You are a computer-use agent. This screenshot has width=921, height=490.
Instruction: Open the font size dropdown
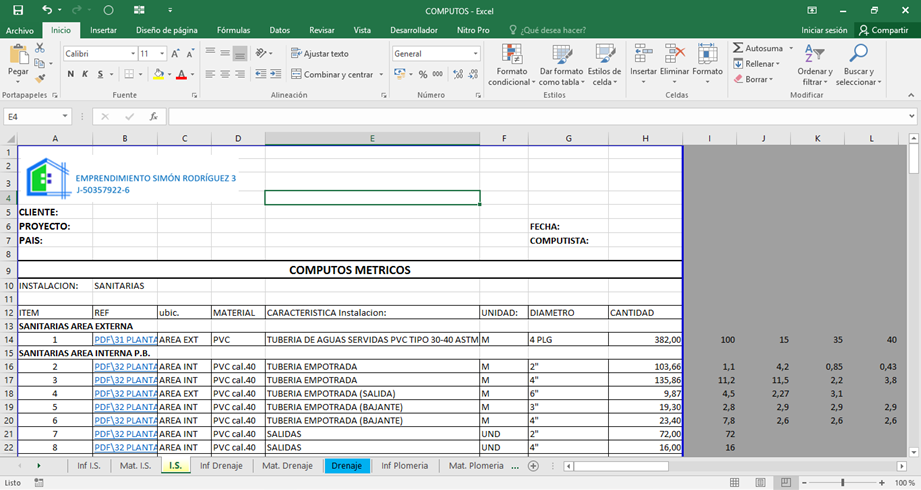point(162,53)
